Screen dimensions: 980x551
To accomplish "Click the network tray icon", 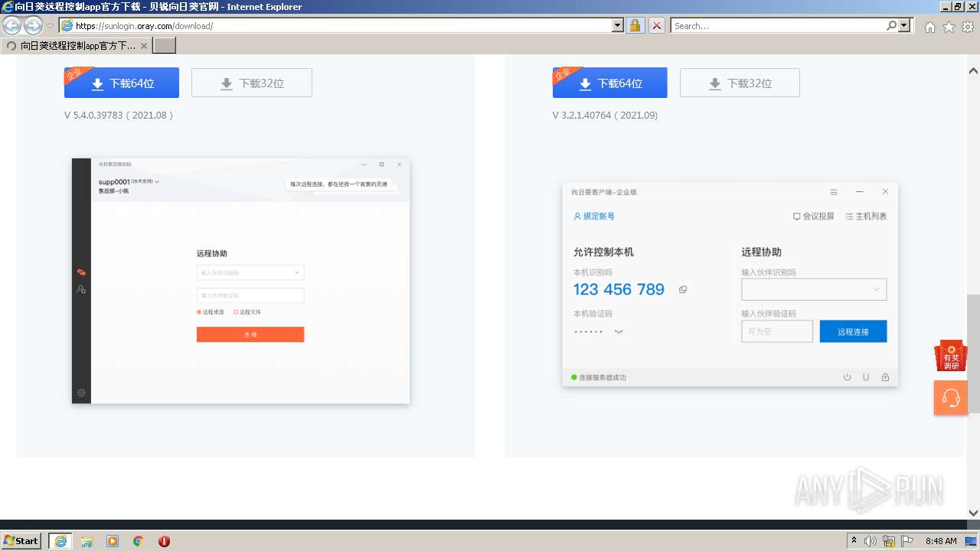I will (x=889, y=541).
